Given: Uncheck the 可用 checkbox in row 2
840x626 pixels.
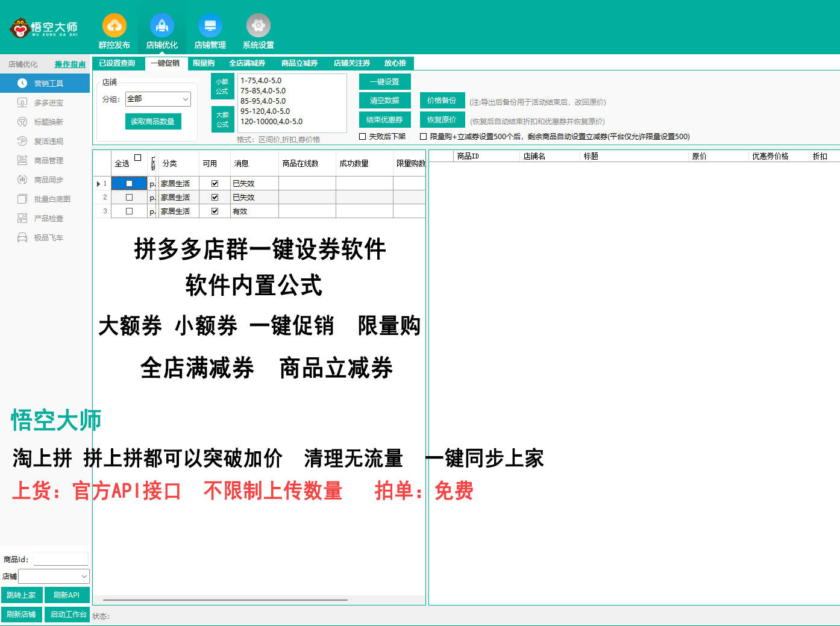Looking at the screenshot, I should click(x=215, y=197).
